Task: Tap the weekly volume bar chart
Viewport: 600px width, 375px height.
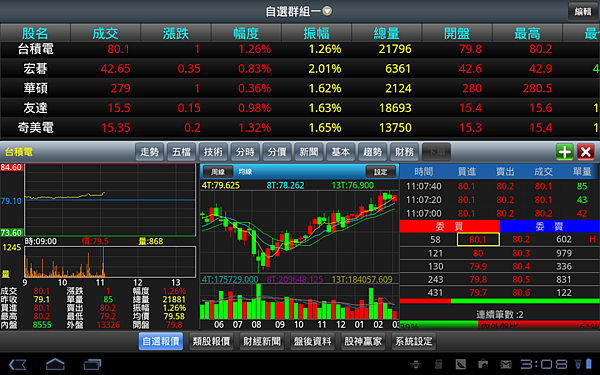Action: coord(299,302)
